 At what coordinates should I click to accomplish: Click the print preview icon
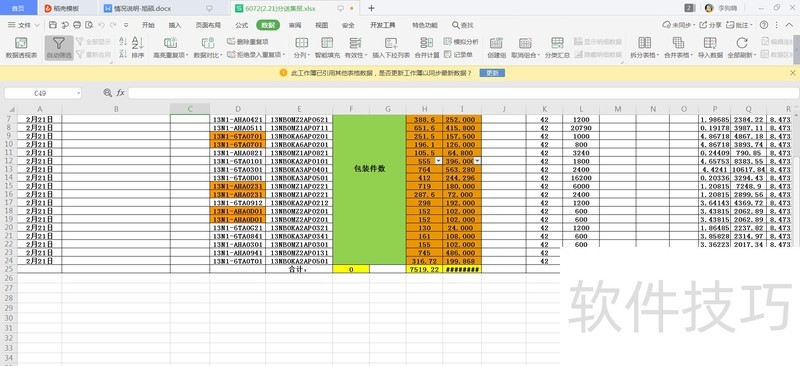coord(89,25)
